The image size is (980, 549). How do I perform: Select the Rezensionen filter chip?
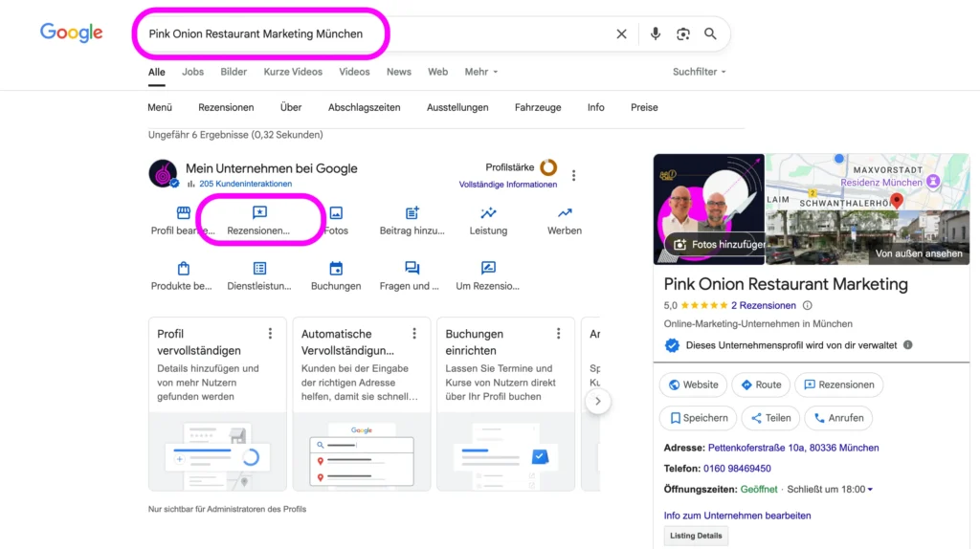pos(226,107)
